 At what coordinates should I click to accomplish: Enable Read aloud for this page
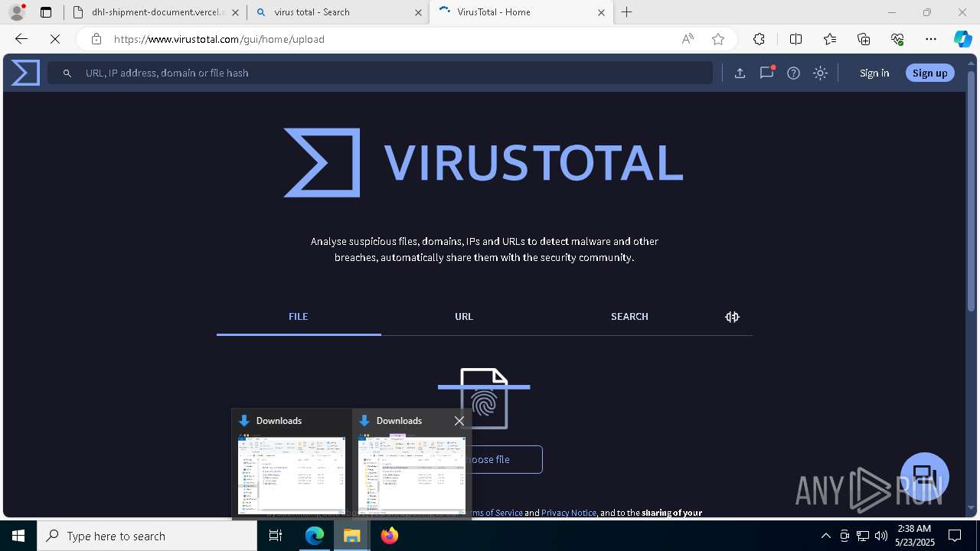tap(688, 39)
